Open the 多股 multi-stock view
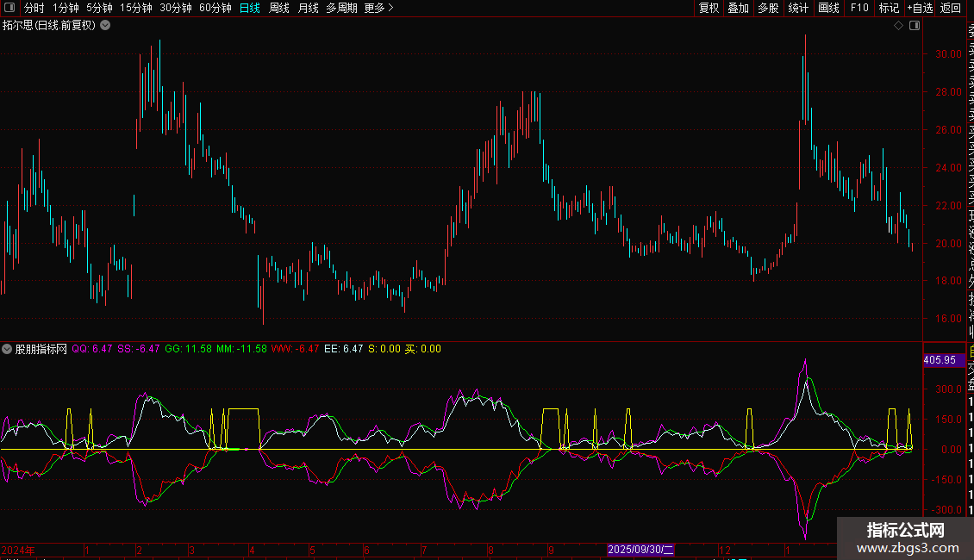The height and width of the screenshot is (560, 974). point(768,8)
